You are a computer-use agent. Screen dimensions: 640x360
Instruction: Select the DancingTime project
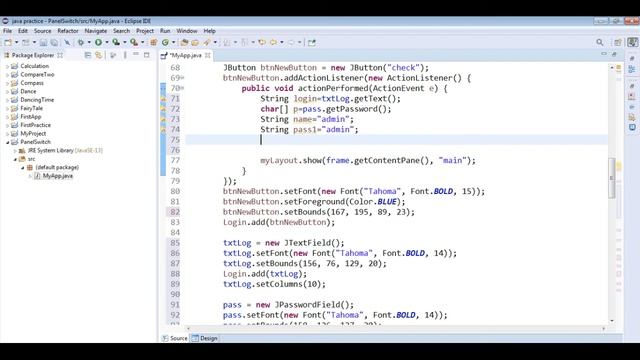(x=37, y=100)
